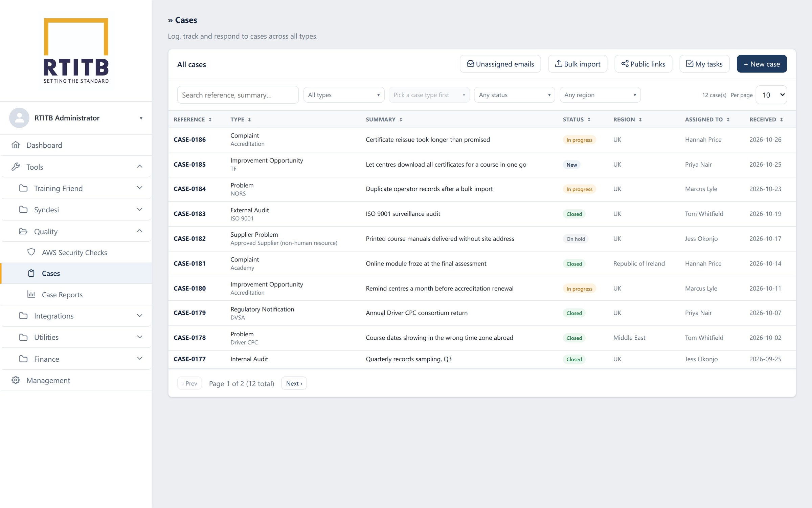Click the RTITB Administrator avatar icon

pos(19,118)
